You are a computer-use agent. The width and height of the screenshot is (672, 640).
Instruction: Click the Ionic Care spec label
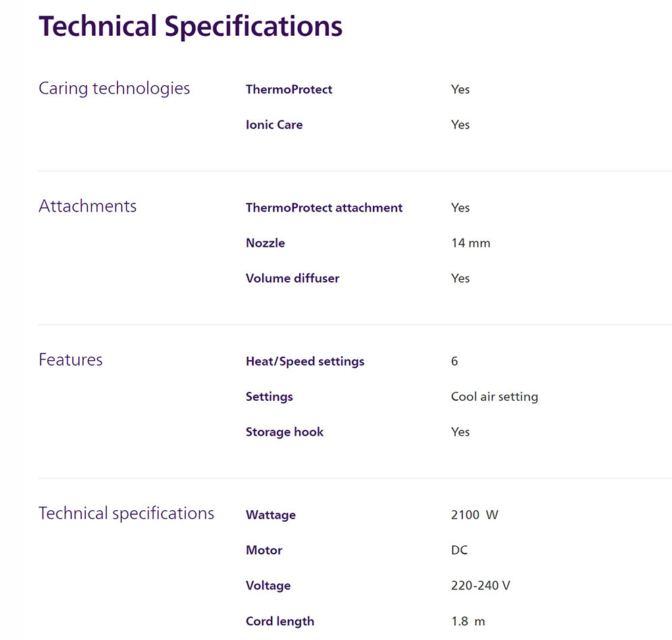[x=274, y=124]
